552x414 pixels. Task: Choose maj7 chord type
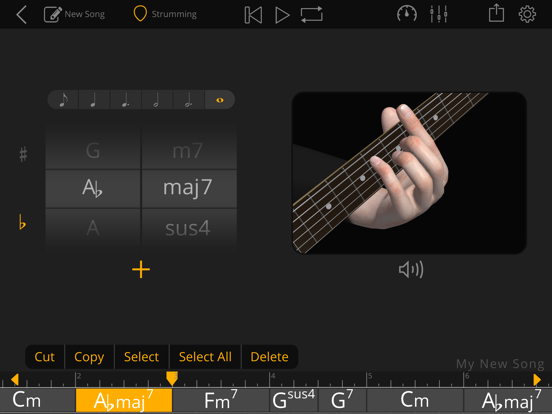[189, 188]
